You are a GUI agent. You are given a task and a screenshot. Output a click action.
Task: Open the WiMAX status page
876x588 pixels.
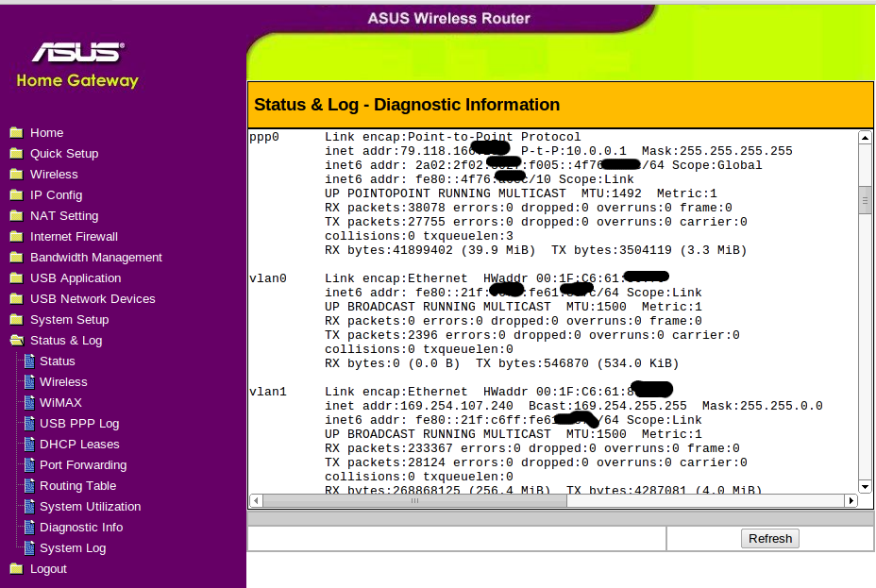[x=60, y=403]
